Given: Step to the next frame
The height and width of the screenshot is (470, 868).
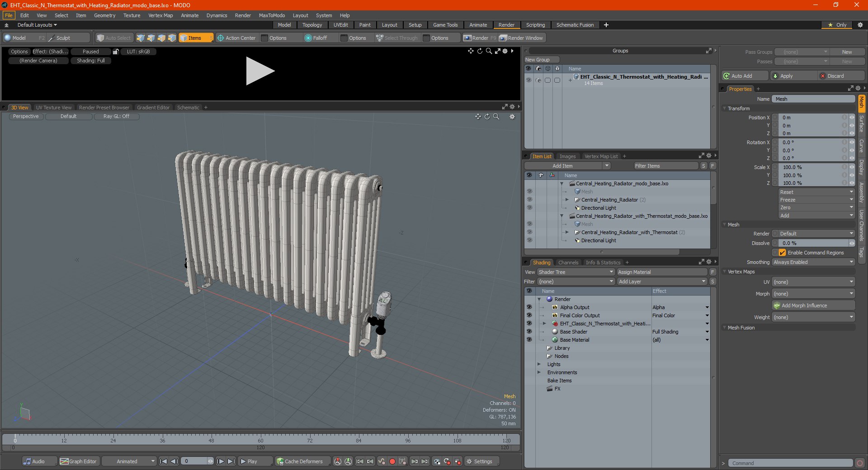Looking at the screenshot, I should coord(220,461).
